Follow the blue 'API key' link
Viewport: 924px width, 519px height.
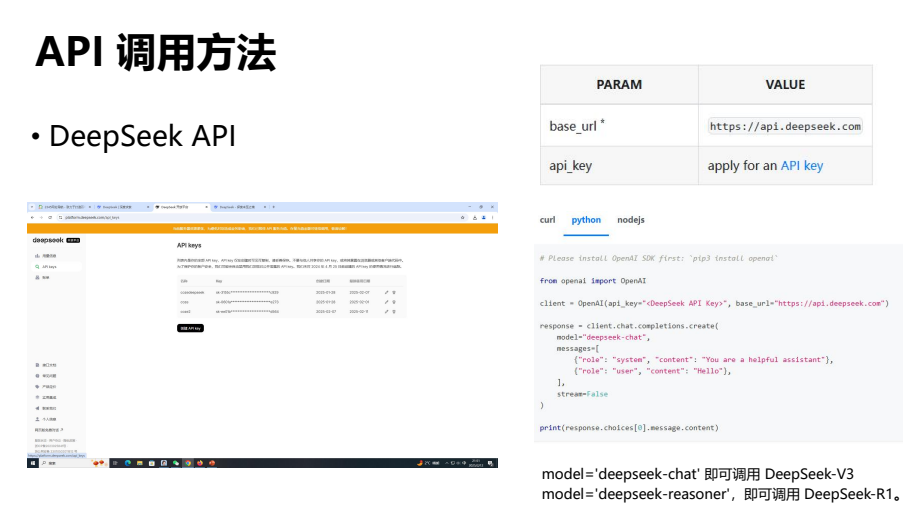(x=802, y=166)
